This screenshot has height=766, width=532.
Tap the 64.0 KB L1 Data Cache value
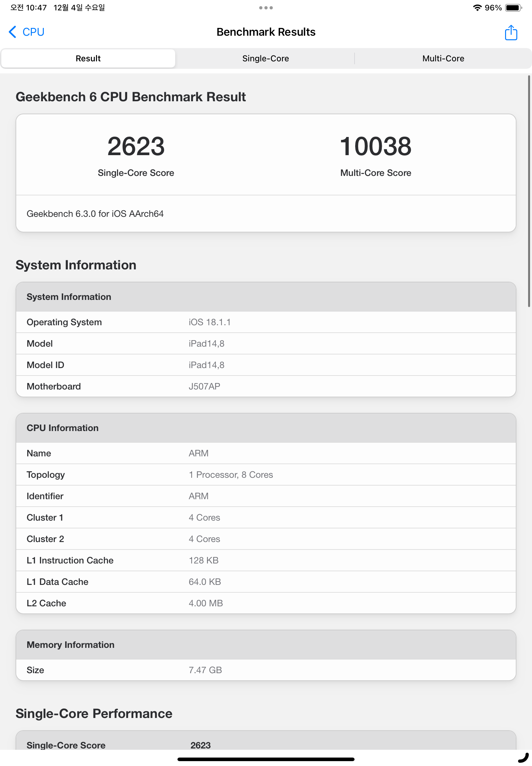pos(205,582)
